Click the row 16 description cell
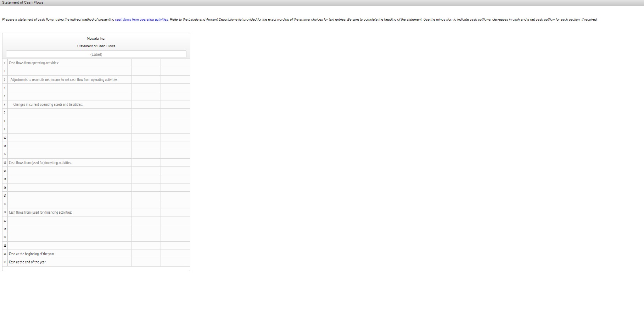The width and height of the screenshot is (644, 334). coord(69,187)
